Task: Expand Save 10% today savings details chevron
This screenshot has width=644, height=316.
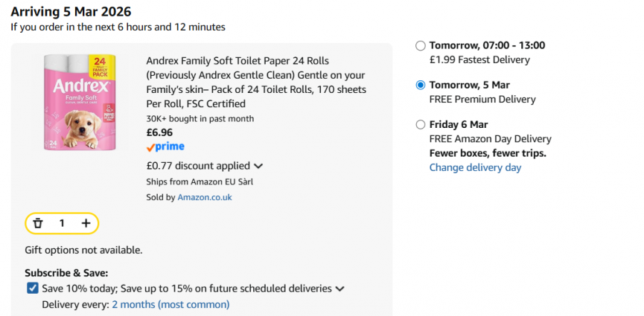Action: coord(339,288)
